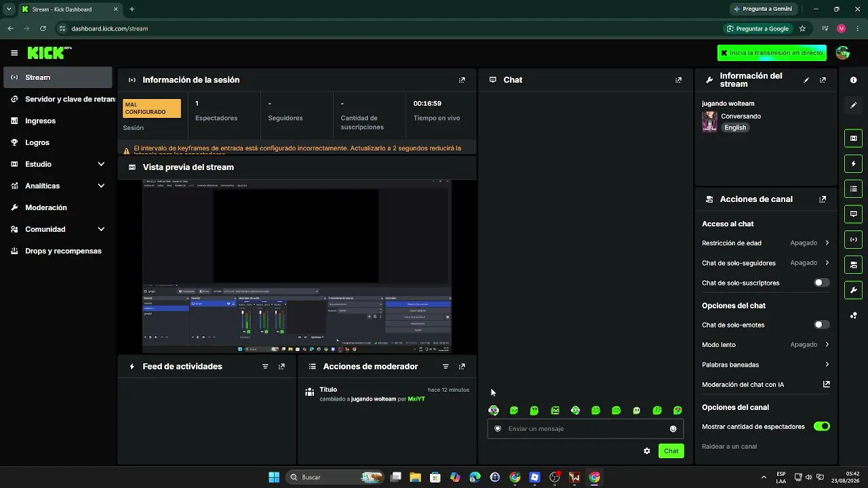The height and width of the screenshot is (488, 868).
Task: Open Restricción de edad options
Action: pyautogui.click(x=766, y=243)
